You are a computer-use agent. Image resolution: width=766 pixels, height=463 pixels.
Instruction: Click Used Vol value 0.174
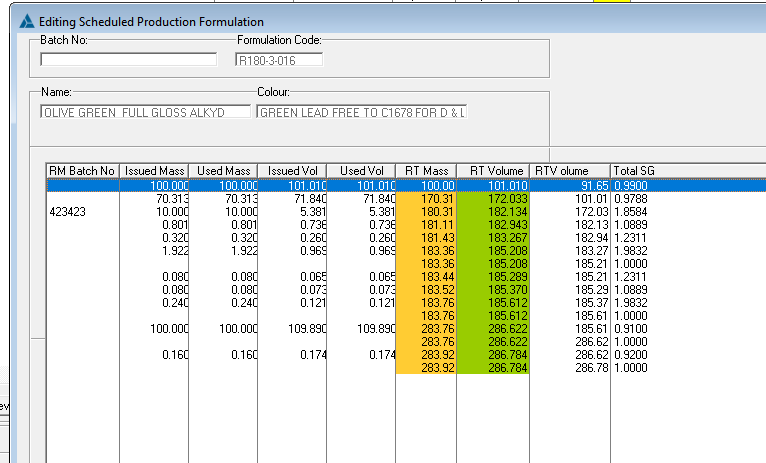382,355
